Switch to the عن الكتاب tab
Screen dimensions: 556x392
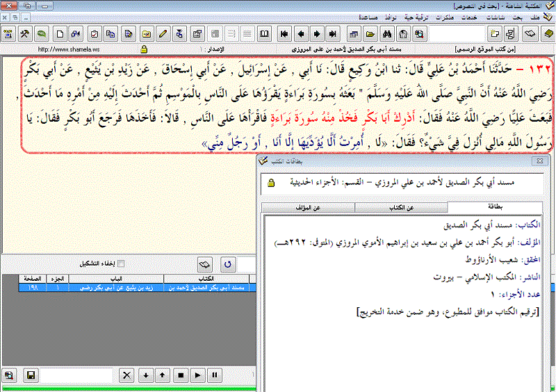[x=401, y=208]
